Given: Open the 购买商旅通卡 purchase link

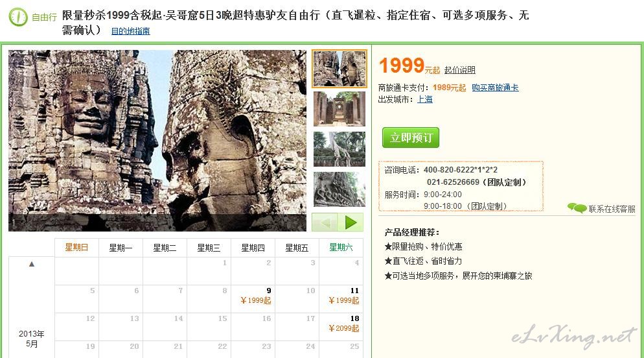Looking at the screenshot, I should pos(495,88).
